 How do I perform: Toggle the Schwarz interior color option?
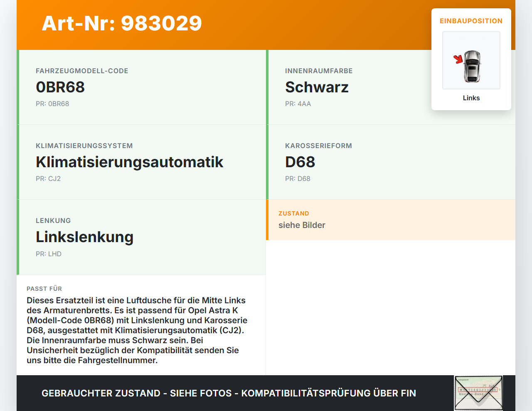[317, 87]
